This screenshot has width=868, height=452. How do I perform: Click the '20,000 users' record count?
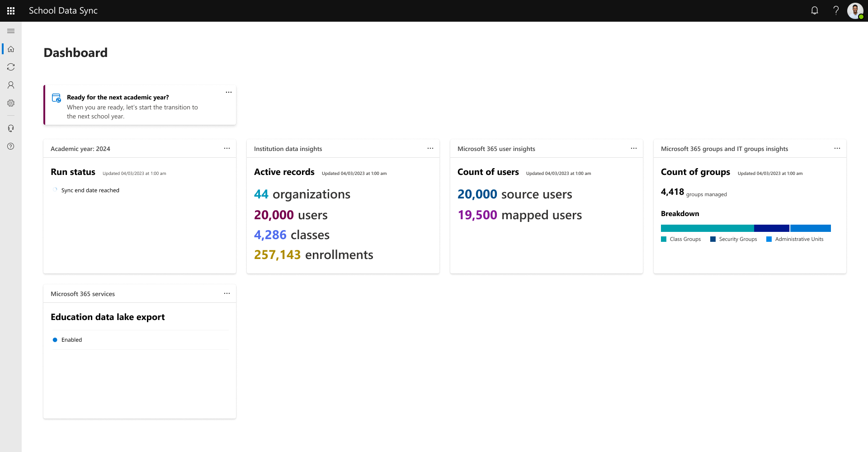pos(291,215)
